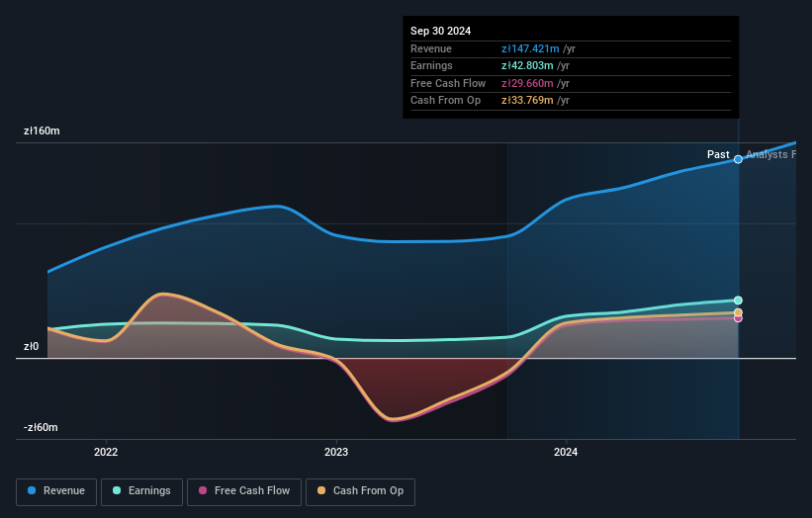Click the 2024 x-axis label
This screenshot has height=518, width=812.
[x=566, y=452]
